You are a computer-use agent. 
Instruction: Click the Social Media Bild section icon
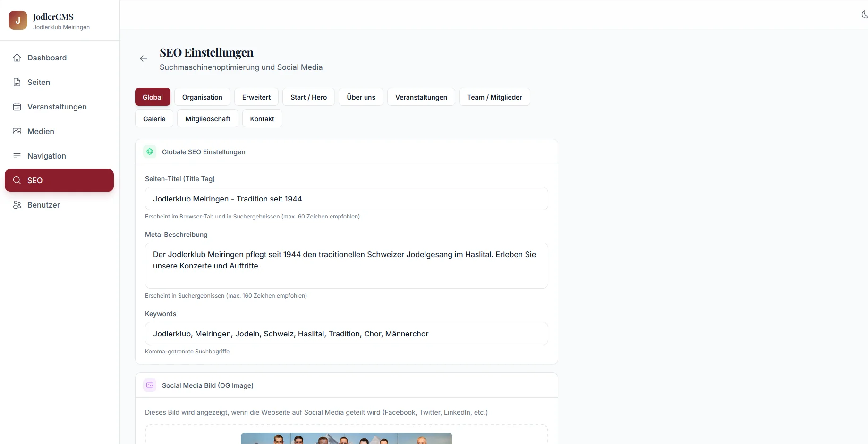tap(150, 385)
